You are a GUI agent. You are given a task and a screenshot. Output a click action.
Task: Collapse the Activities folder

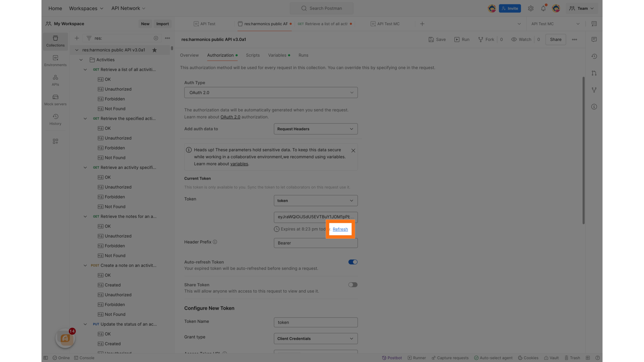point(81,60)
